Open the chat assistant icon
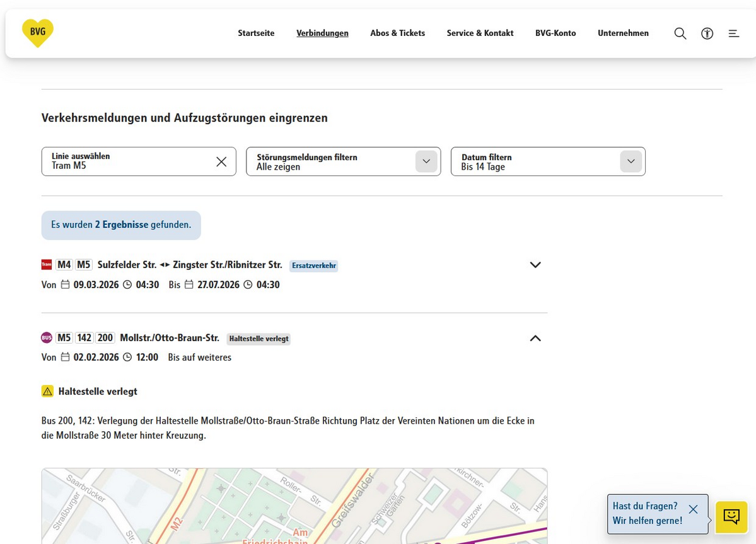Screen dimensions: 756x544 tap(731, 517)
